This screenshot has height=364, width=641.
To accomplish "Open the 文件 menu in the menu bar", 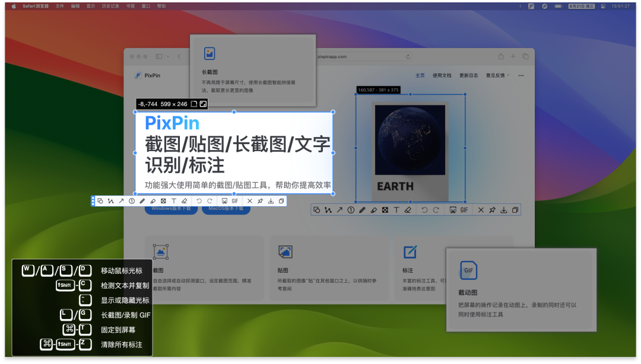I will click(60, 6).
